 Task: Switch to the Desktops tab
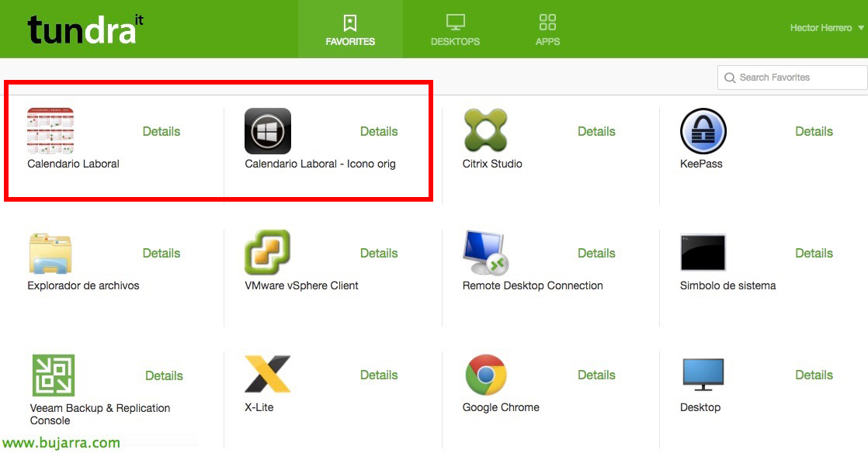[x=455, y=29]
